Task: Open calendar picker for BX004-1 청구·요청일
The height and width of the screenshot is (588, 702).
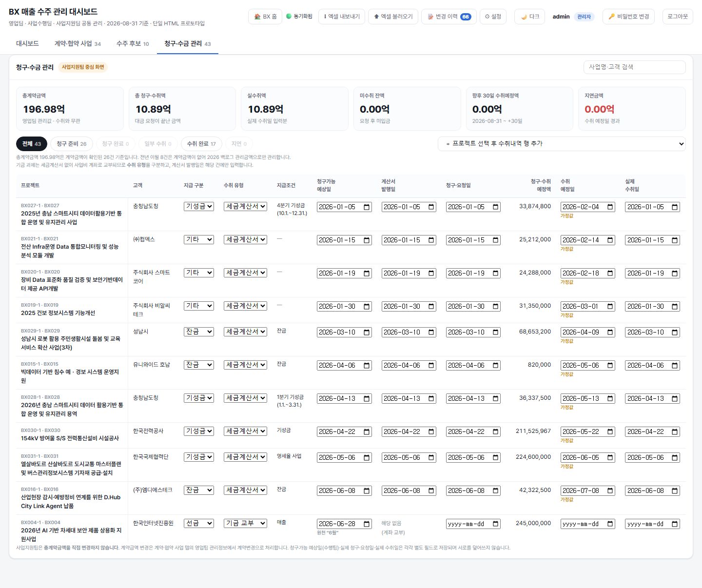Action: tap(496, 524)
